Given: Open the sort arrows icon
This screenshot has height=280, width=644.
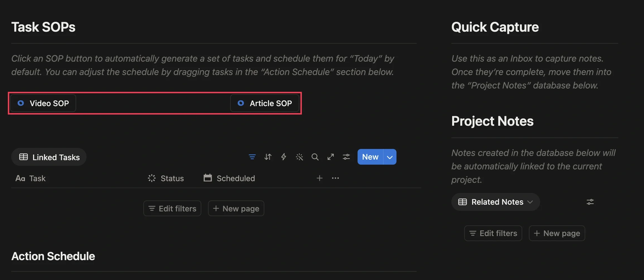Looking at the screenshot, I should [x=268, y=157].
